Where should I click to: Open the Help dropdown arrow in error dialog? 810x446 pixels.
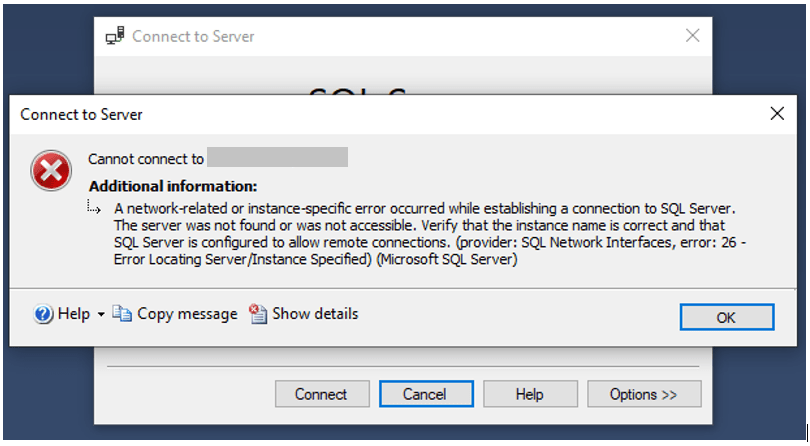(101, 314)
